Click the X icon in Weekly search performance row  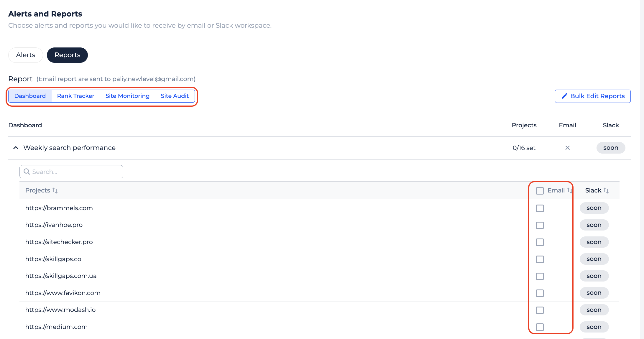point(567,148)
